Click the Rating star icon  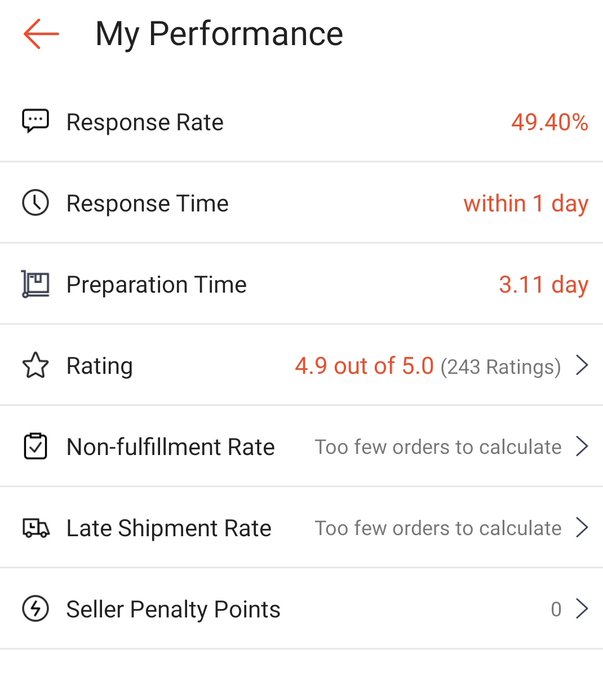point(35,366)
